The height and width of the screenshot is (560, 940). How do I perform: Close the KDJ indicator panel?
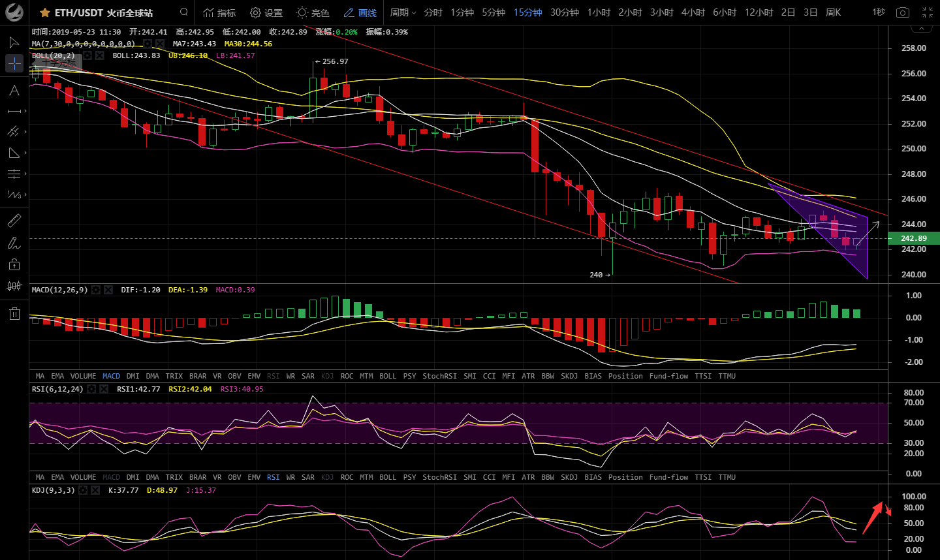point(95,490)
